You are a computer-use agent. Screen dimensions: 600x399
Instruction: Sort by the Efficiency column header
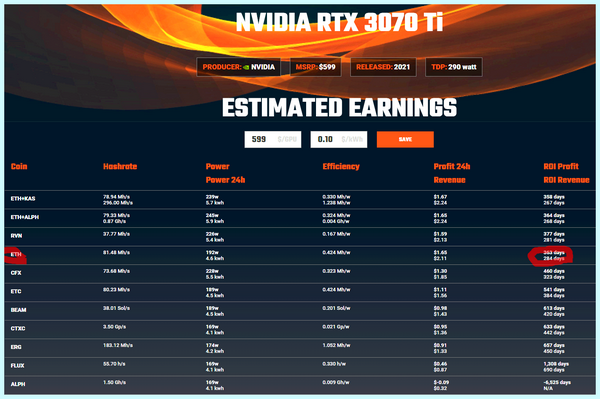click(341, 166)
